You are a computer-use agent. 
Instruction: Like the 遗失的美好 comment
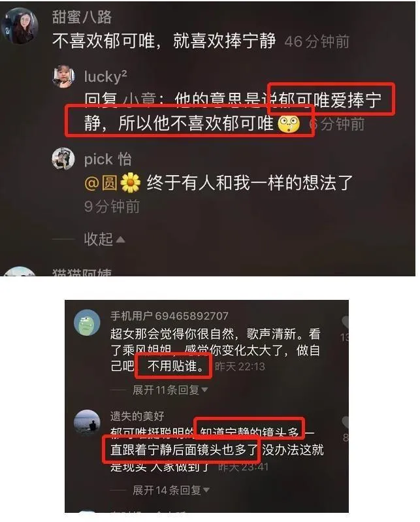[345, 423]
